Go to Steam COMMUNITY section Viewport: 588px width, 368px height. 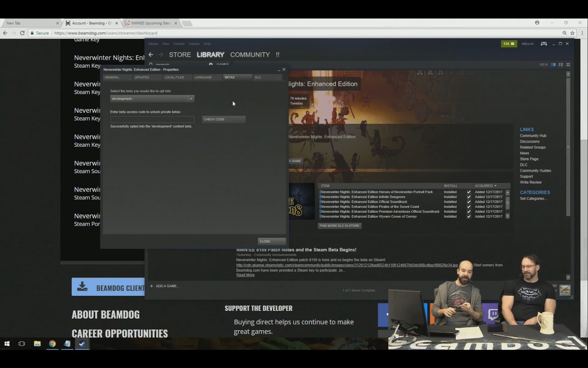(x=250, y=54)
